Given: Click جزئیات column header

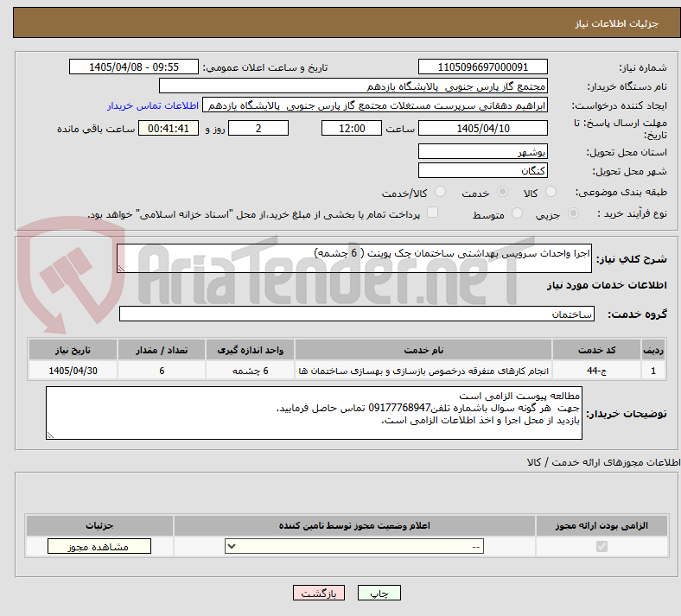Looking at the screenshot, I should pyautogui.click(x=99, y=525).
